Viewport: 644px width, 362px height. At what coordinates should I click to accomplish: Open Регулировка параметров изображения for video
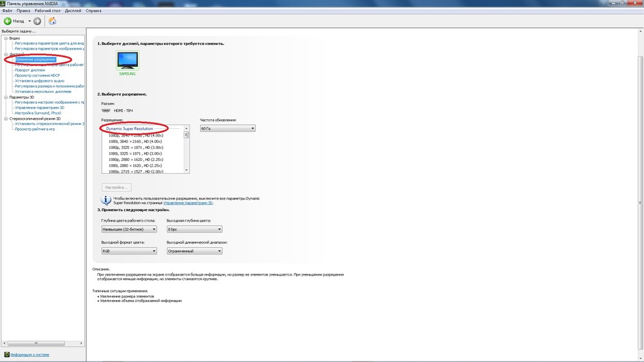tap(50, 48)
